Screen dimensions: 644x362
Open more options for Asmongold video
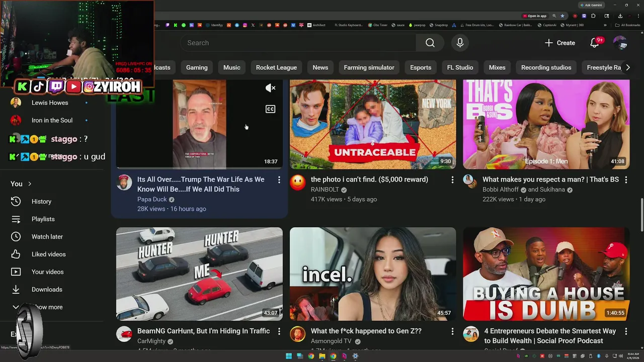pos(452,332)
